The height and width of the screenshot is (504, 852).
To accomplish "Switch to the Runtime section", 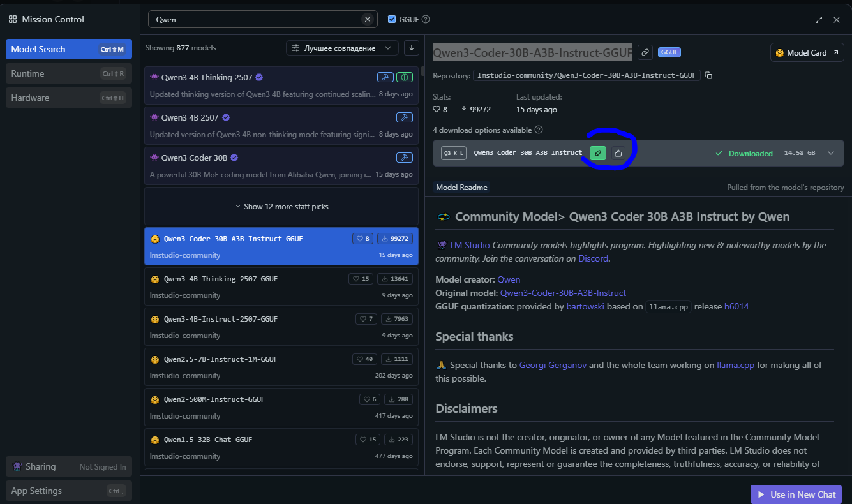I will [68, 73].
